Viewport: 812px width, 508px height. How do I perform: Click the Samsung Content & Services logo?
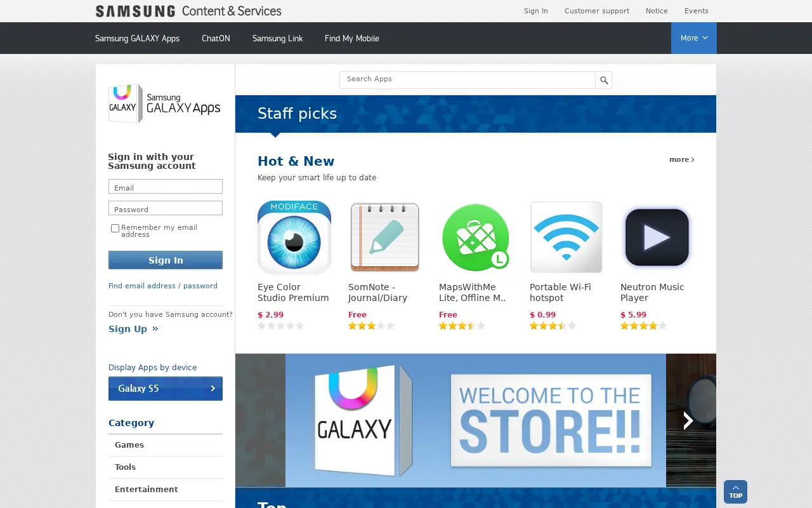click(188, 11)
